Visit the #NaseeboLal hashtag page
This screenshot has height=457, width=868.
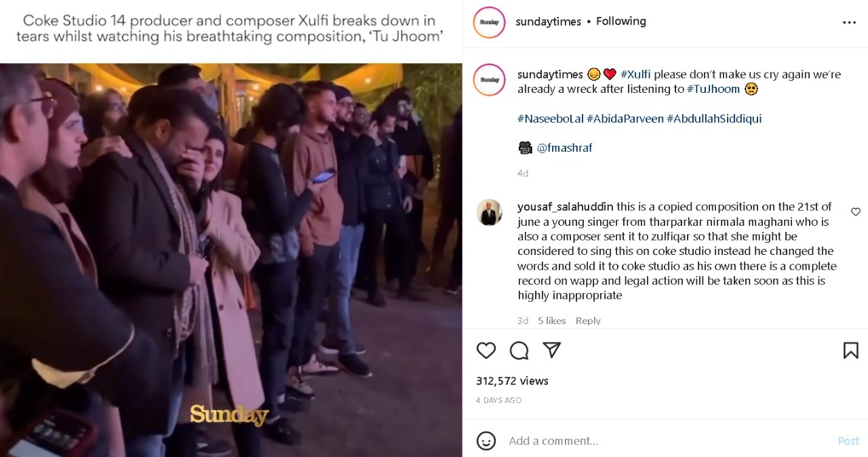[x=550, y=119]
